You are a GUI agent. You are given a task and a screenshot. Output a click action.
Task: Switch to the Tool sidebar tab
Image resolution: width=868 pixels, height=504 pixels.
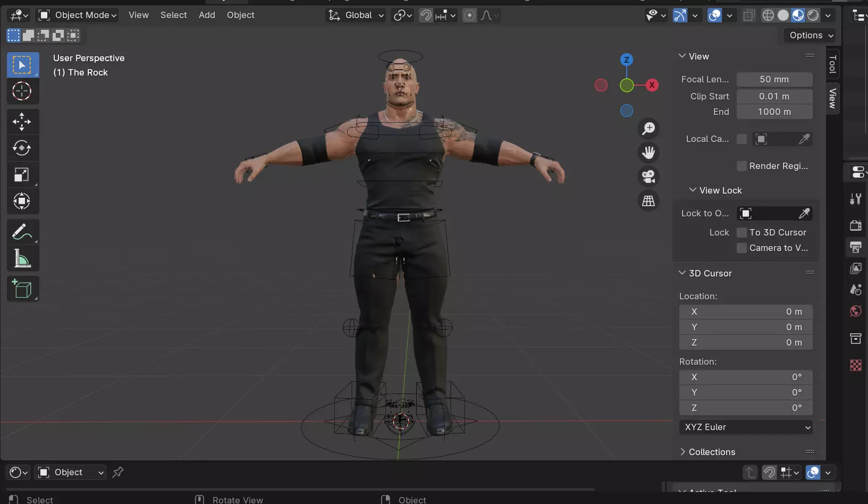[x=833, y=64]
